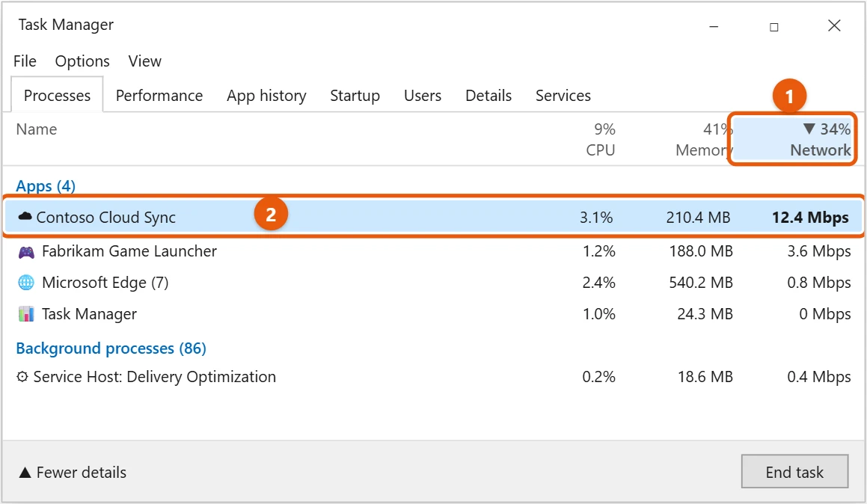Click the 0.4 Mbps network value

(819, 377)
